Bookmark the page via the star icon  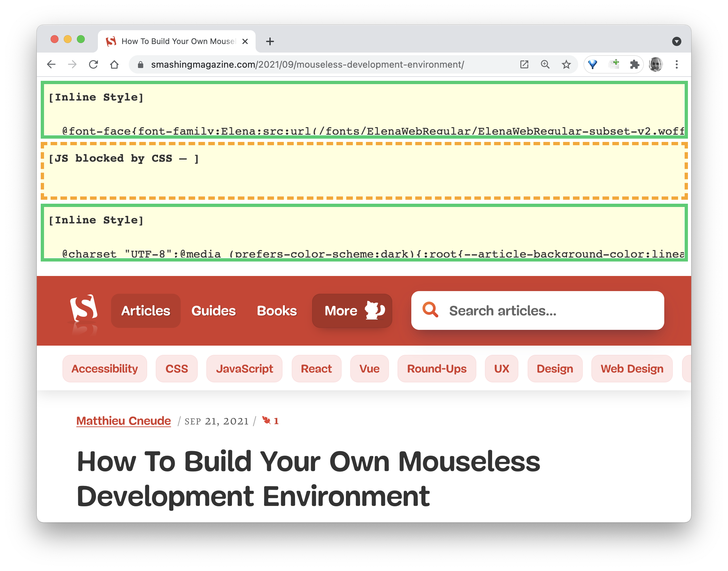(x=566, y=64)
